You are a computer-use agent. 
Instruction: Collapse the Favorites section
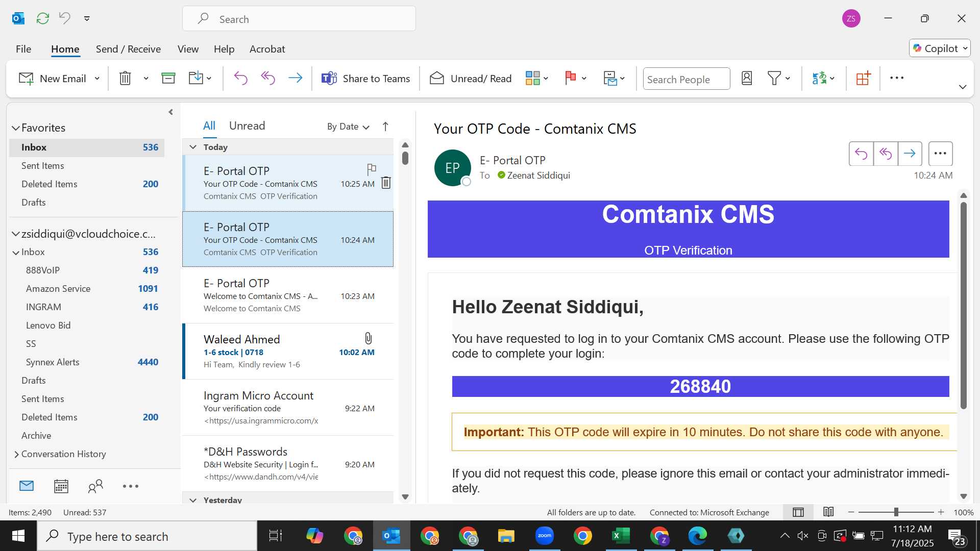pyautogui.click(x=16, y=128)
